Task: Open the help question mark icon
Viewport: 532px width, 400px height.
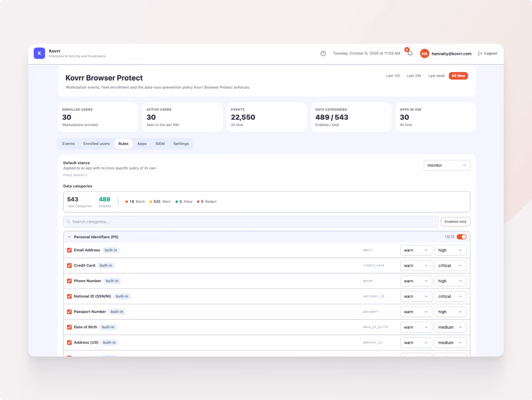Action: 323,53
